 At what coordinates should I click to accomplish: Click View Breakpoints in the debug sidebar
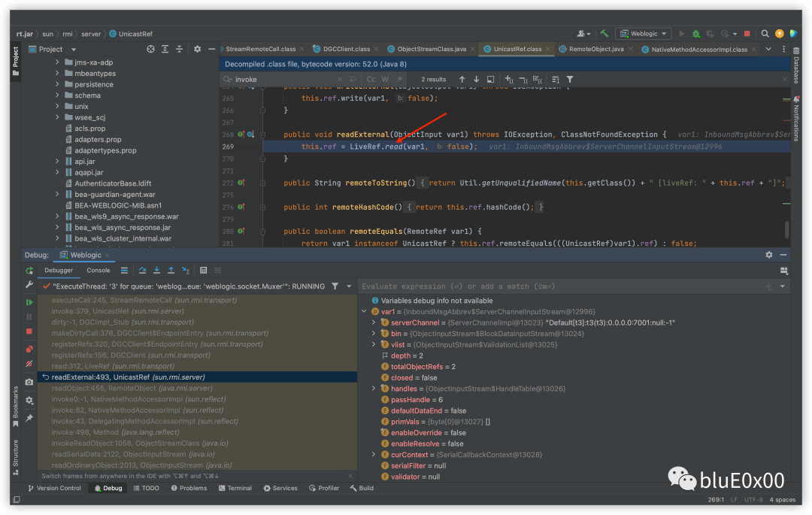pos(29,350)
